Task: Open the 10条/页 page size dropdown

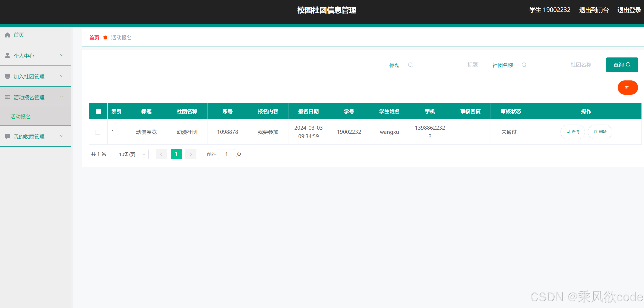Action: click(x=130, y=154)
